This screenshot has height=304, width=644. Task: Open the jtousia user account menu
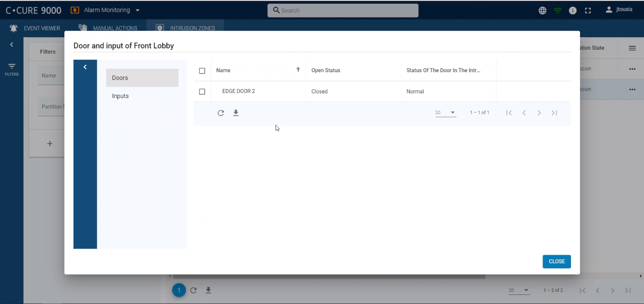619,10
